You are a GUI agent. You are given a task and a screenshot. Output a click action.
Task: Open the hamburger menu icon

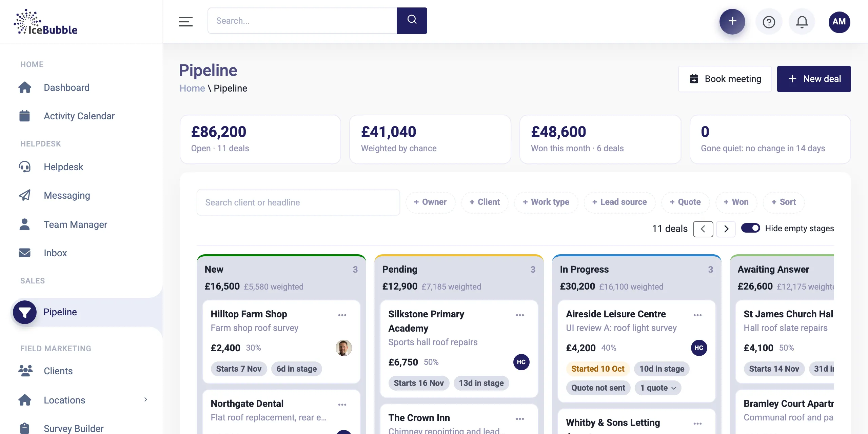tap(185, 21)
